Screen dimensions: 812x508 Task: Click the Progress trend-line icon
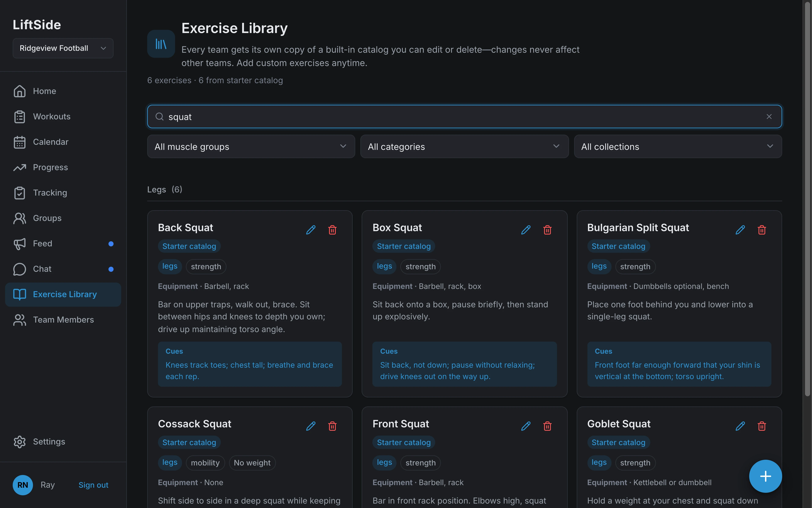19,167
